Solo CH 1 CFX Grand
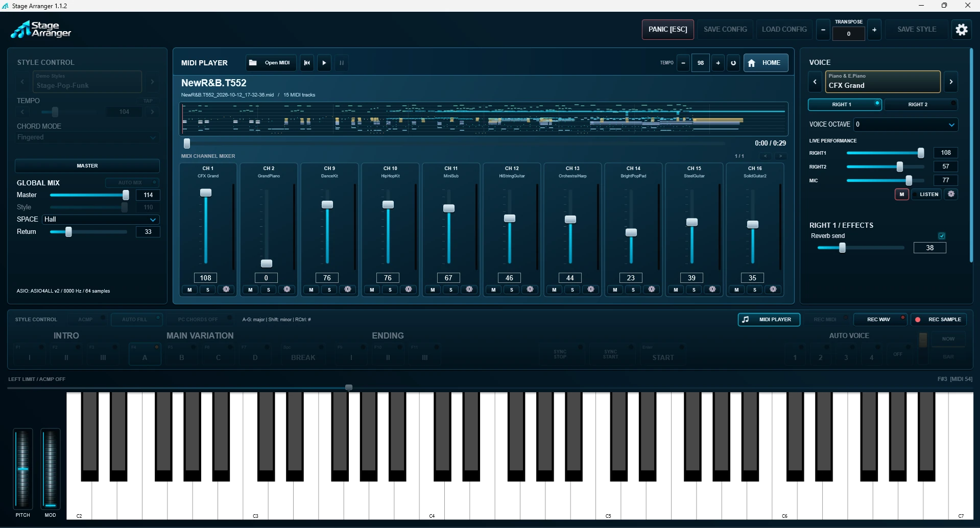This screenshot has width=980, height=528. coord(208,290)
